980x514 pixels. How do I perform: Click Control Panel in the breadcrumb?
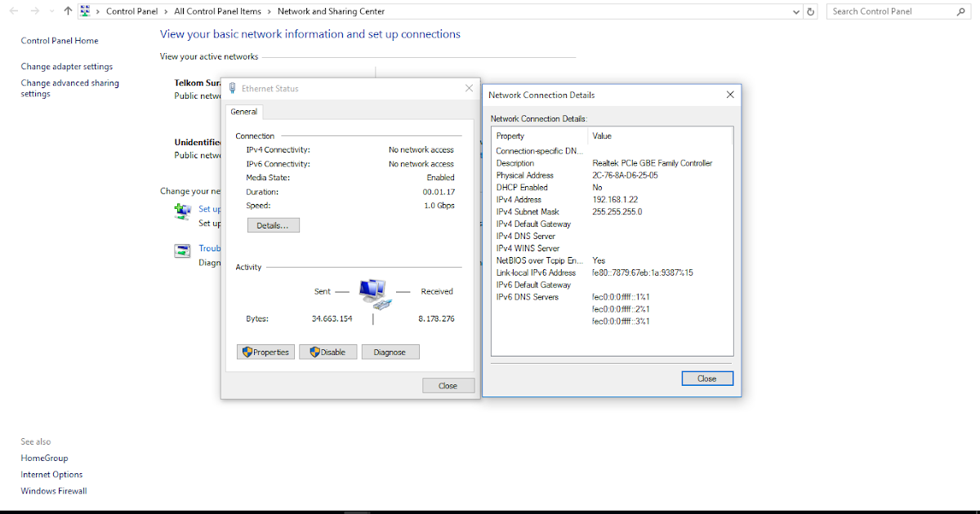click(131, 11)
